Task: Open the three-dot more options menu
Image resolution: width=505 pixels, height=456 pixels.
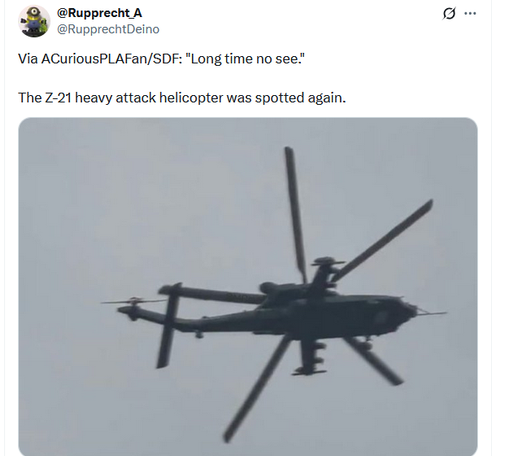Action: click(470, 13)
